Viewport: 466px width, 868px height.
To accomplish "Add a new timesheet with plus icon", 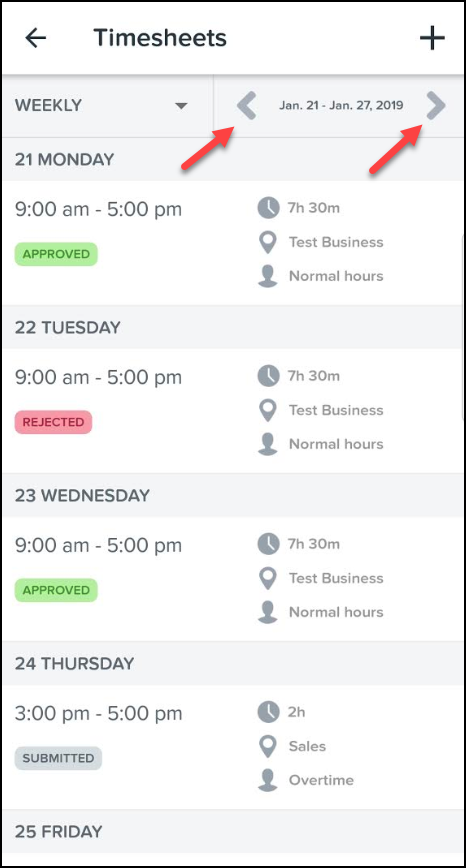I will (432, 38).
